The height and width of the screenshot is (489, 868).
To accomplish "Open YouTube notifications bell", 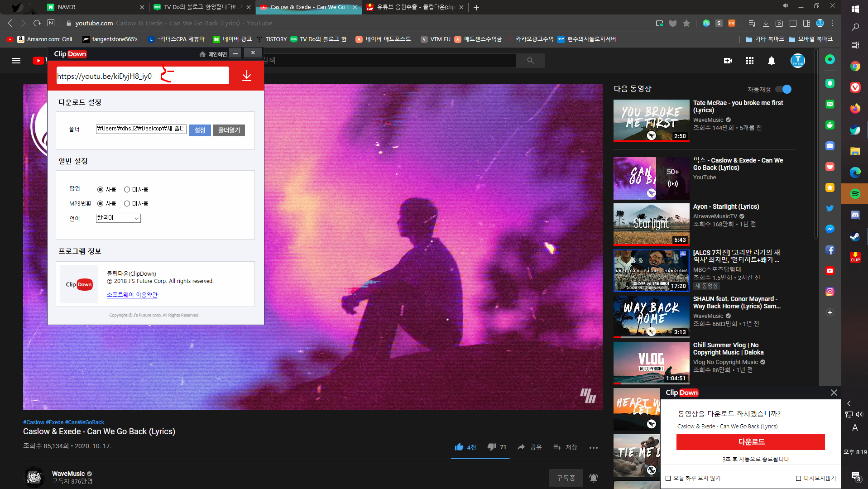I will click(772, 61).
